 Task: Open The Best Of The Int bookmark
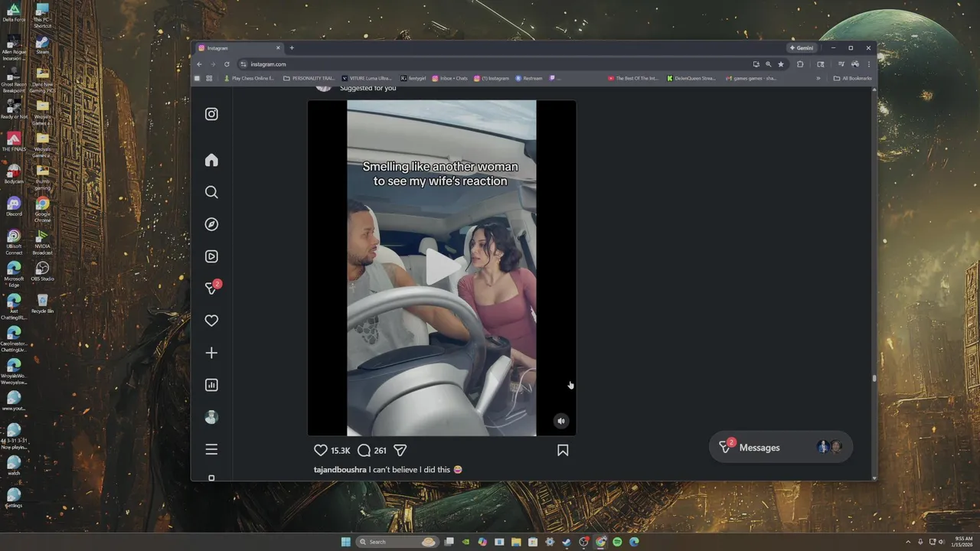click(x=633, y=78)
